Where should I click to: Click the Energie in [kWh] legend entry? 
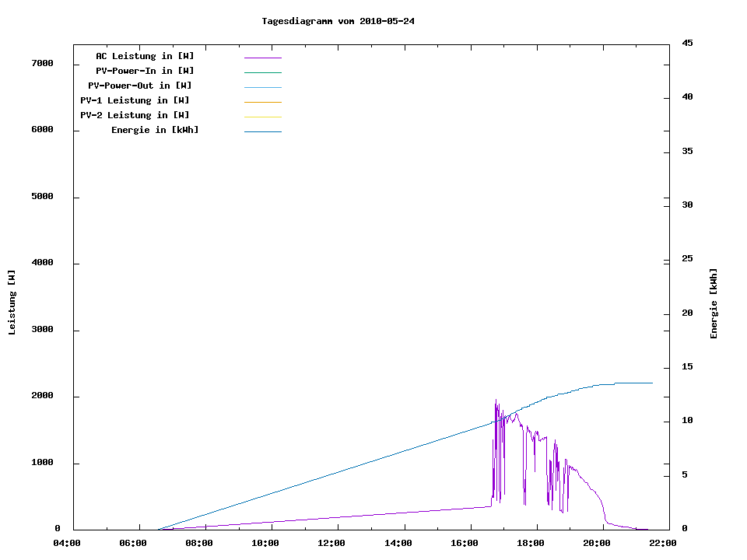pos(155,130)
